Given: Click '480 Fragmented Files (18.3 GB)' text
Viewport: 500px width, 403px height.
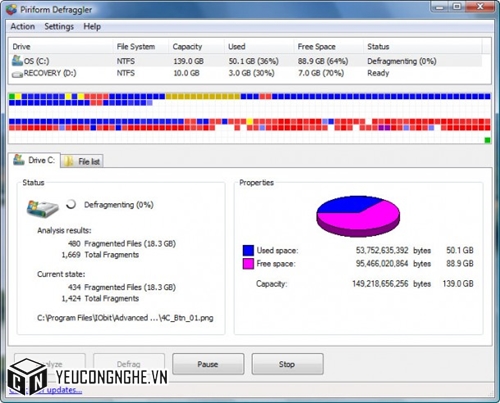Looking at the screenshot, I should pos(122,244).
